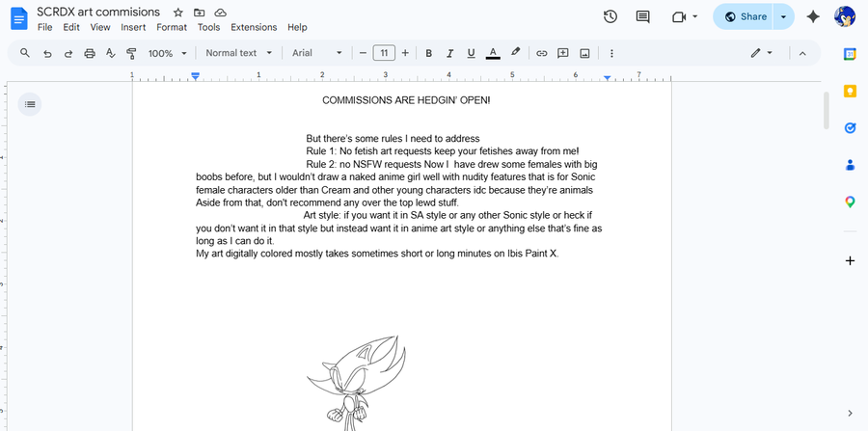
Task: Open the Insert menu
Action: pos(133,27)
